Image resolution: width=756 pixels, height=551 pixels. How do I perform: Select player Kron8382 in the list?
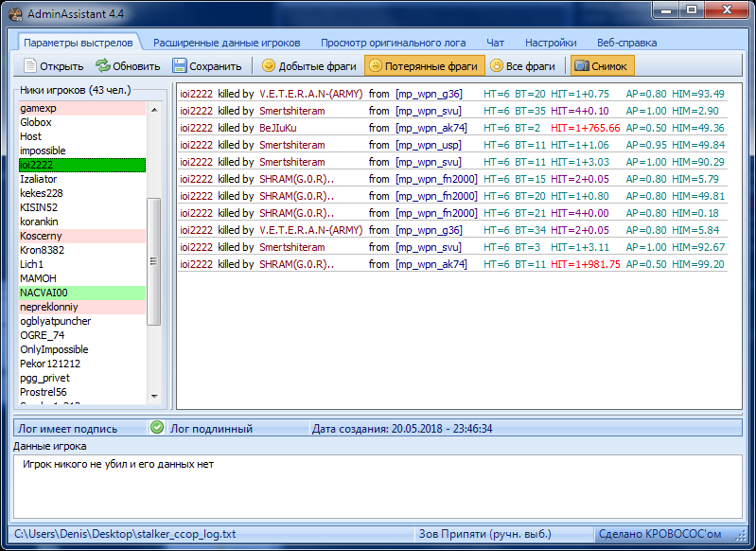coord(82,250)
